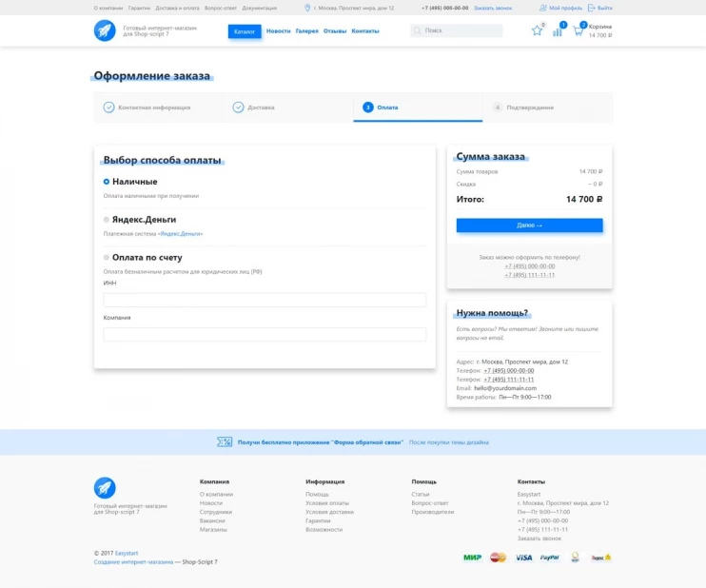
Task: Click the VISA payment icon
Action: pyautogui.click(x=524, y=558)
